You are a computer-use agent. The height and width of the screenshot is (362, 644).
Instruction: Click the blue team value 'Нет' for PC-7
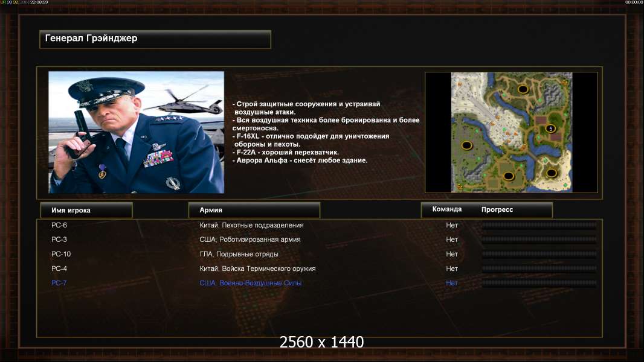click(x=452, y=283)
